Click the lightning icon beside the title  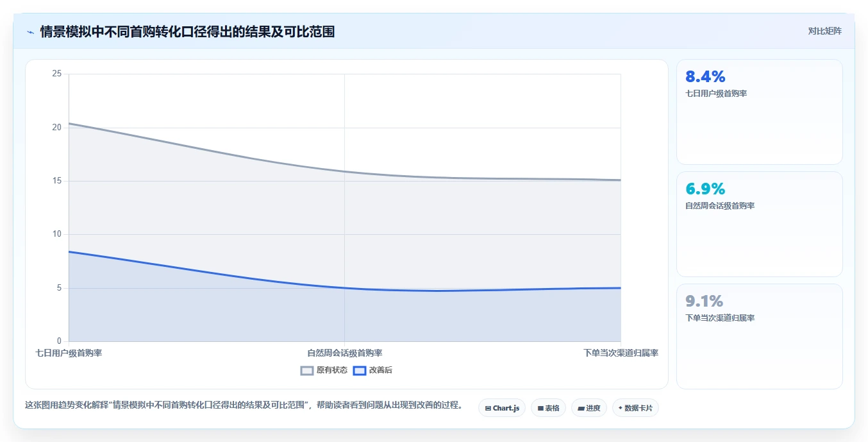pyautogui.click(x=30, y=32)
